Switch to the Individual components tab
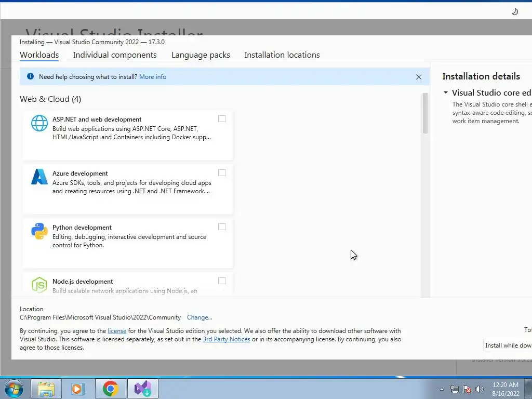This screenshot has width=532, height=399. point(115,55)
